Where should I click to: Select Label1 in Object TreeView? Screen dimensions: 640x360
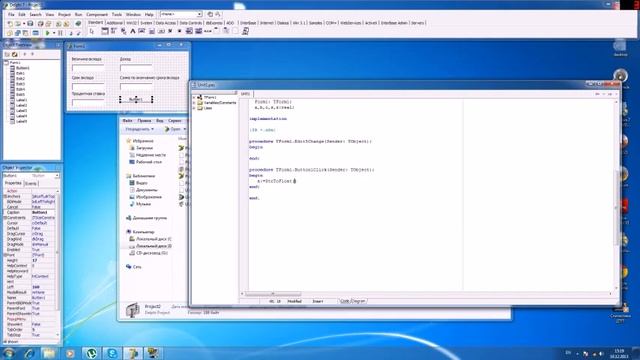pos(21,100)
